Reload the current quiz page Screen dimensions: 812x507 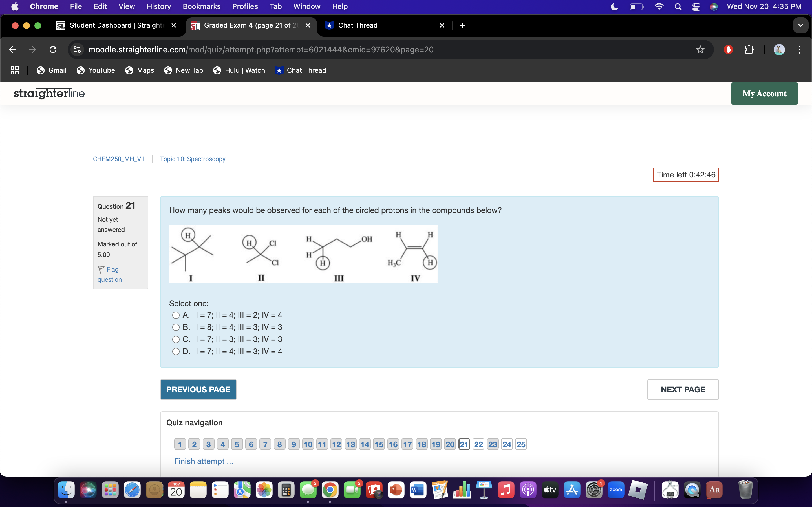(x=53, y=49)
